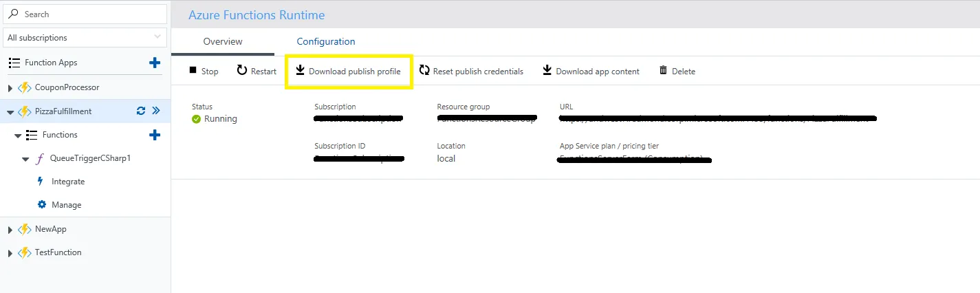Focus the Search input field
Viewport: 980px width, 293px height.
(x=85, y=14)
